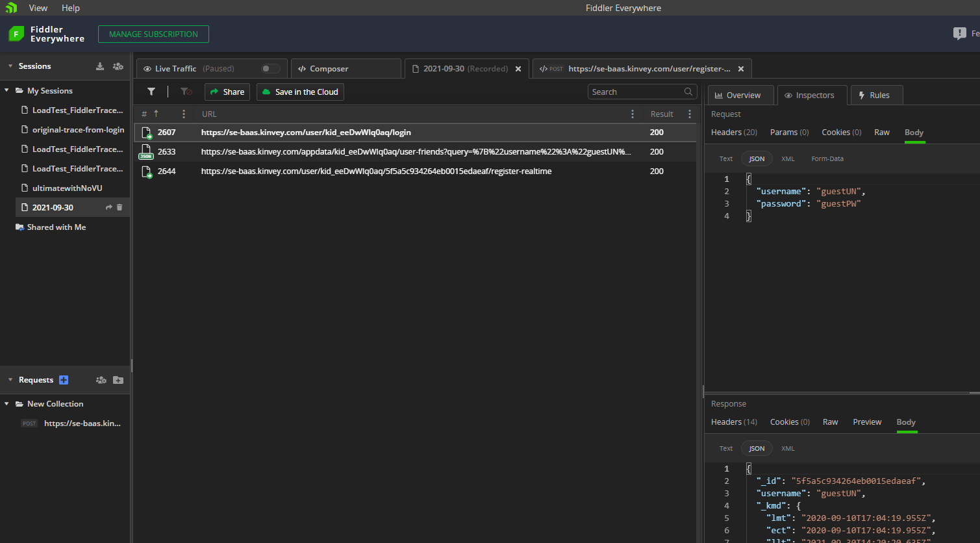Screen dimensions: 980x543
Task: Click the green app icon in the menu bar
Action: click(11, 8)
